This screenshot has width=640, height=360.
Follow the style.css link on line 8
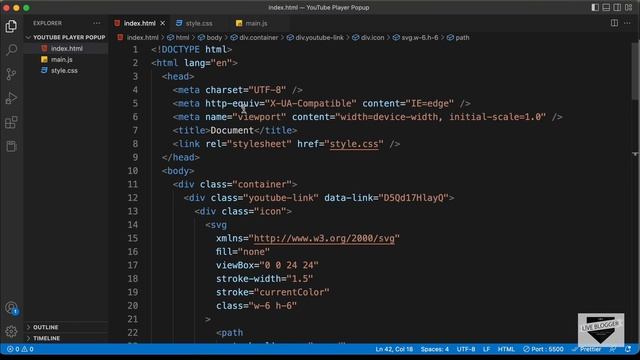click(354, 144)
